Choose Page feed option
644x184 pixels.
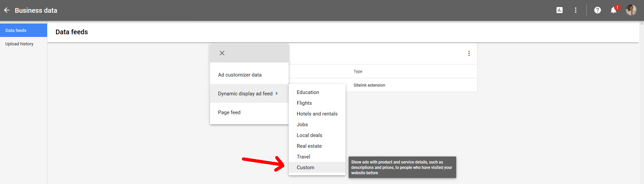coord(249,112)
